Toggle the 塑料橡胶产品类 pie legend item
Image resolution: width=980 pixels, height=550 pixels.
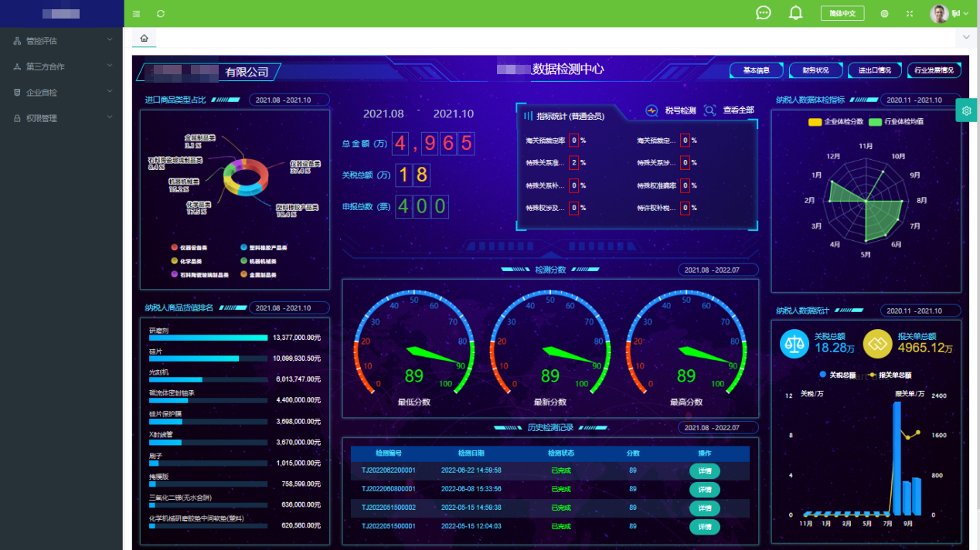tap(264, 248)
